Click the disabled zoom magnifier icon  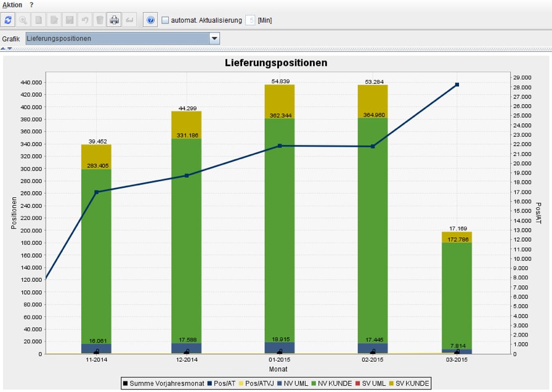click(23, 20)
